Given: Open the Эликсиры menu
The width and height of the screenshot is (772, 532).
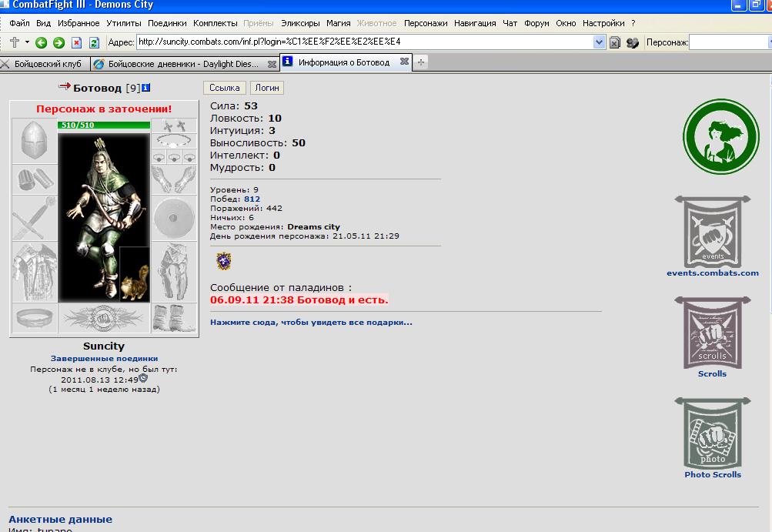Looking at the screenshot, I should [300, 23].
